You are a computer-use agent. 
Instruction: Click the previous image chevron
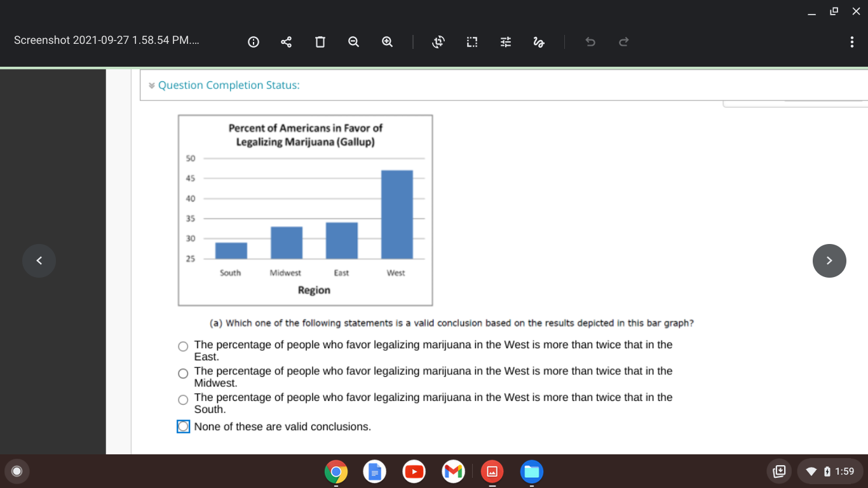point(39,261)
